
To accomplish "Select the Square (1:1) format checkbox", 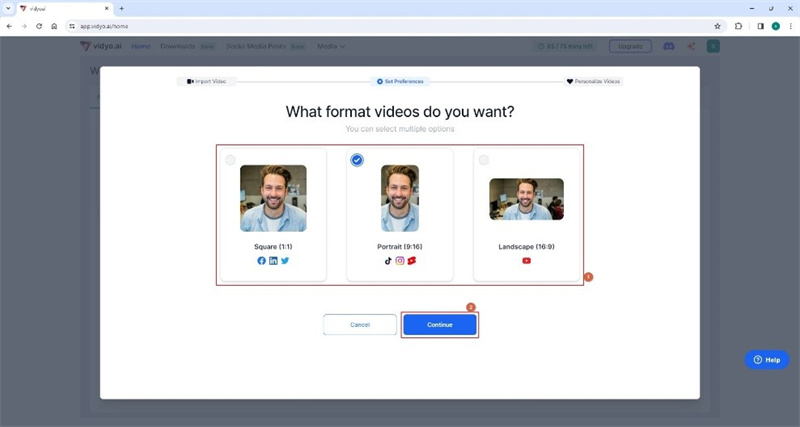I will 231,160.
